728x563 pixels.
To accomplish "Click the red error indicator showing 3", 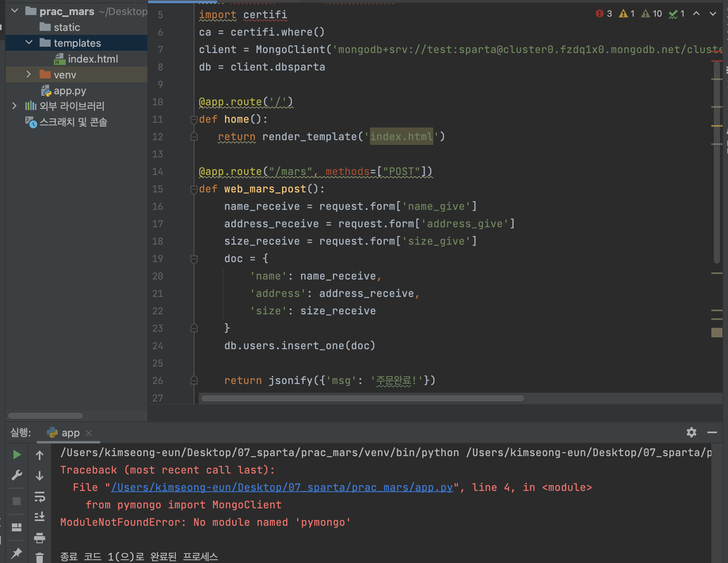I will pos(604,14).
